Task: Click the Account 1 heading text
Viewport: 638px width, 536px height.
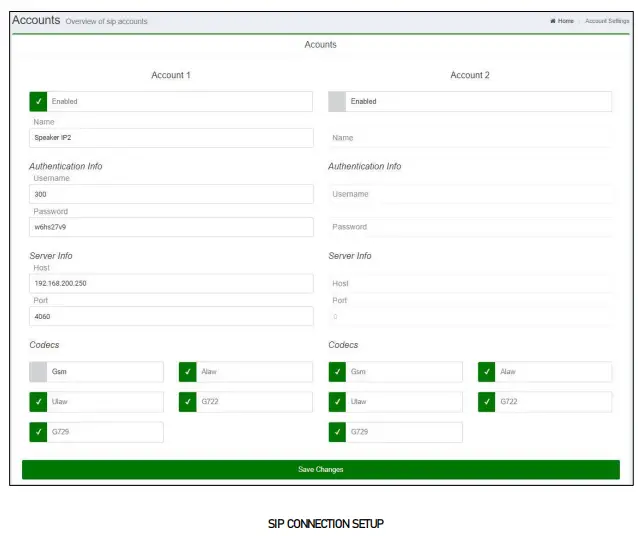Action: click(x=171, y=75)
